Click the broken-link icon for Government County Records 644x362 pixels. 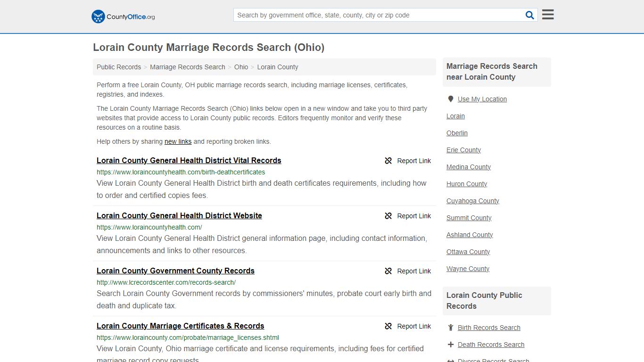coord(388,271)
